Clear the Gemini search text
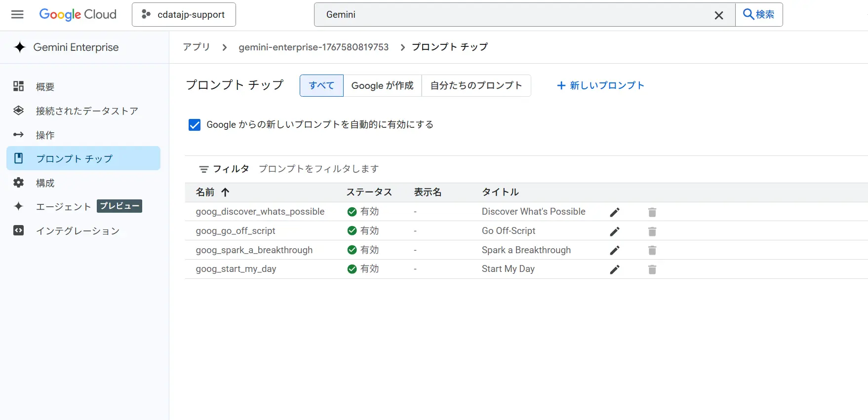868x420 pixels. click(x=718, y=15)
